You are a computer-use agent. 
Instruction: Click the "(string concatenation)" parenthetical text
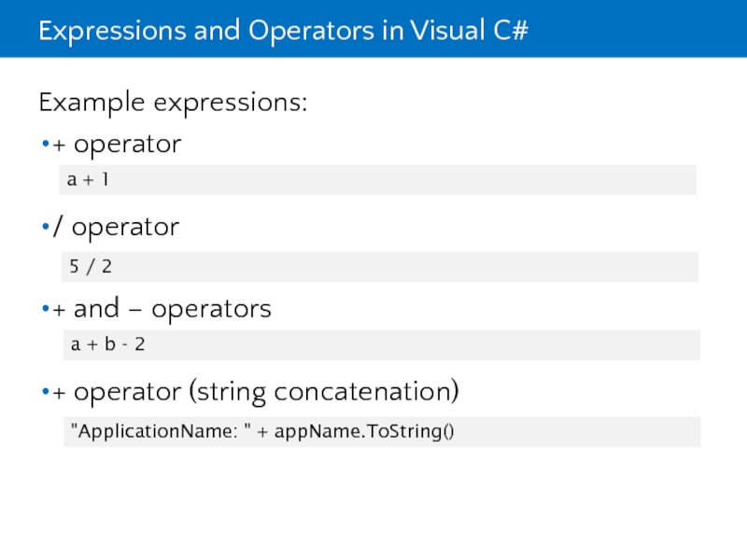click(323, 392)
